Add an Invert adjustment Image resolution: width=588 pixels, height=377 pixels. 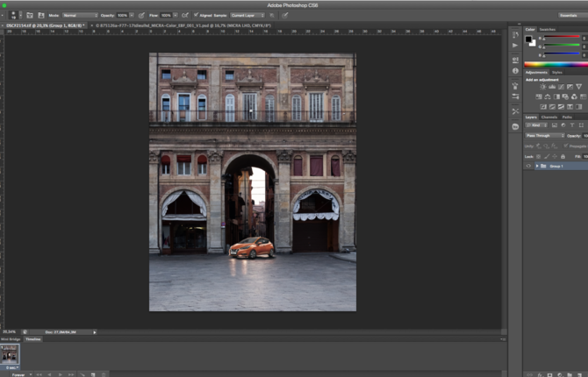point(542,107)
